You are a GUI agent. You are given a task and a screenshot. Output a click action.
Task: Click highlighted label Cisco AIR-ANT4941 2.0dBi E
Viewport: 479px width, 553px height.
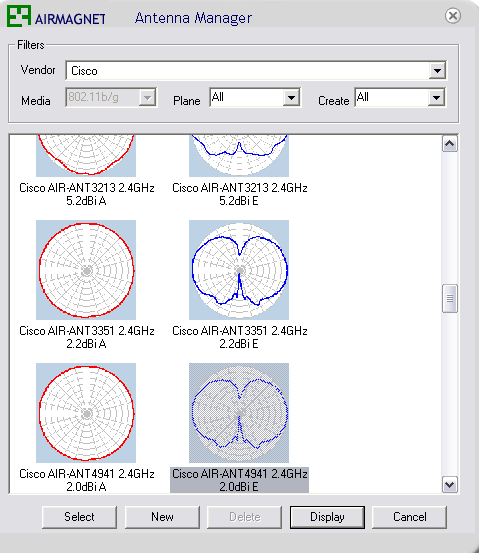pos(240,480)
